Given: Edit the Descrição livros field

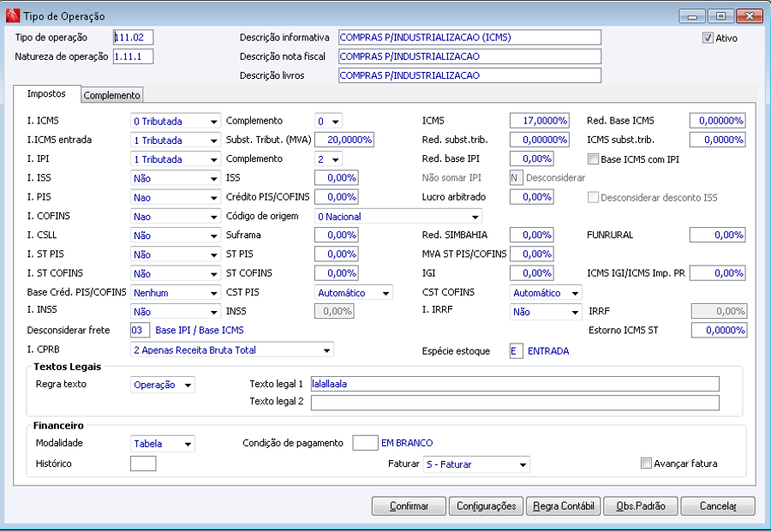Looking at the screenshot, I should click(x=469, y=75).
